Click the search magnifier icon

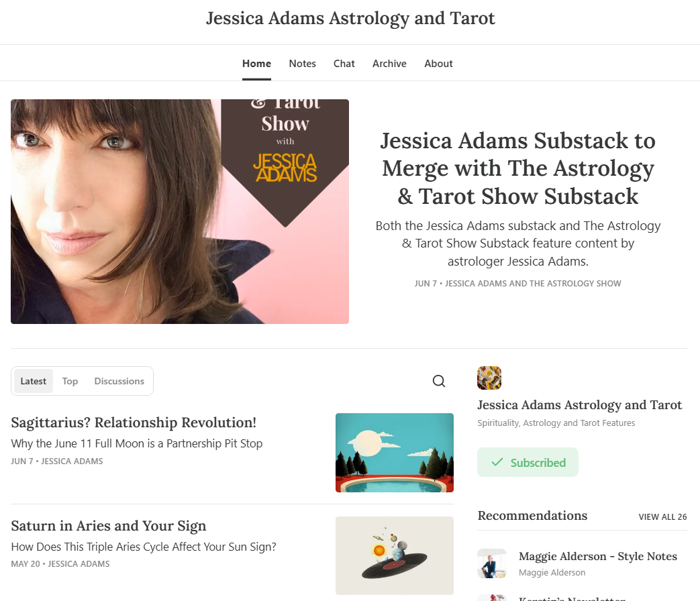[x=439, y=381]
